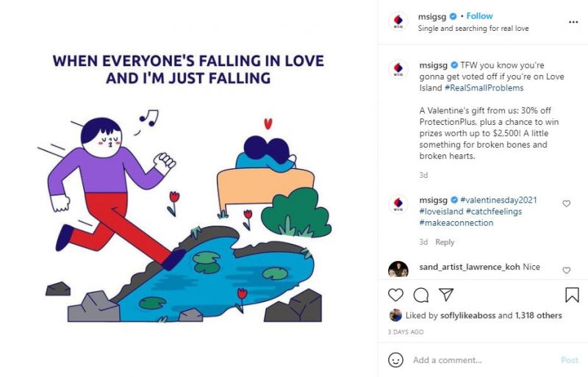Image resolution: width=588 pixels, height=377 pixels.
Task: Like sand_artist_lawrence_koh's comment
Action: pos(566,270)
